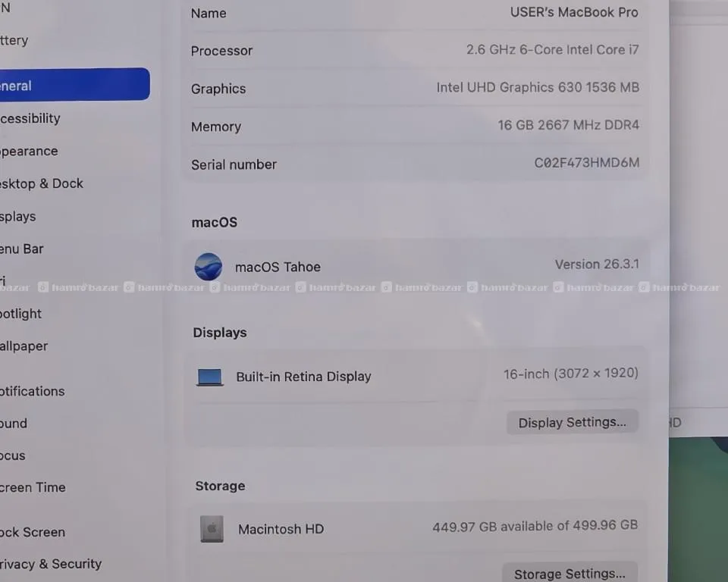Click 449.97 GB available of 499.96 GB
728x582 pixels.
tap(535, 526)
